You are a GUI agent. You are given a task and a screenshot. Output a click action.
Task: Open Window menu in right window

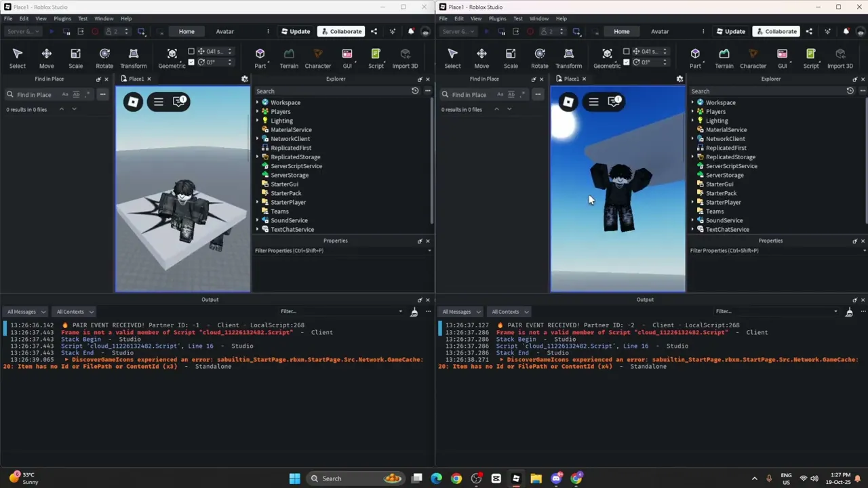[x=539, y=18]
